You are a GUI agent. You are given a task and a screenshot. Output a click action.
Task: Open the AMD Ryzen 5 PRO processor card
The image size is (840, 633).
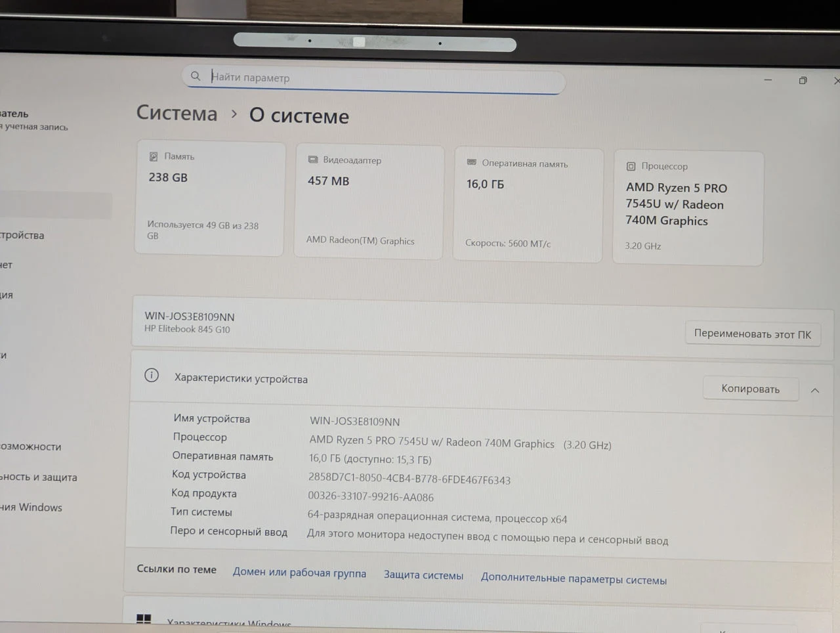(688, 208)
